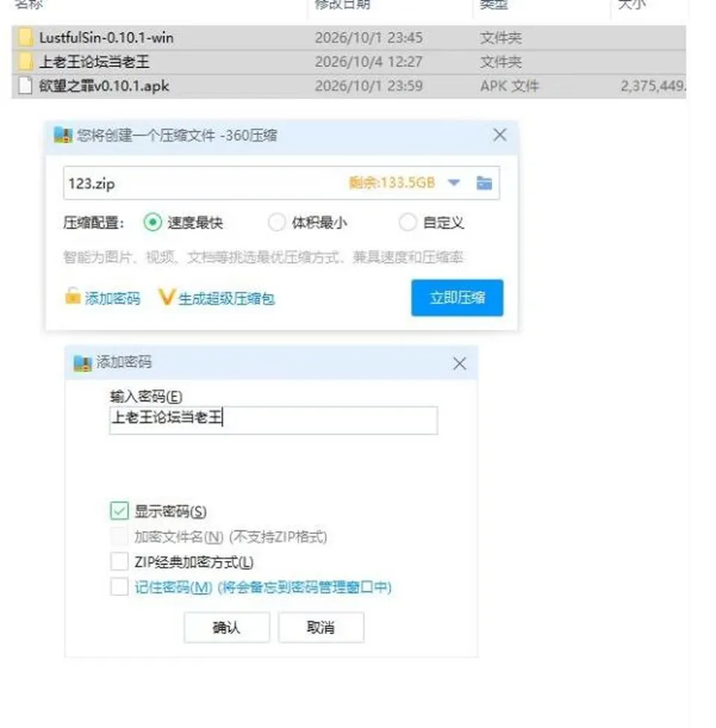Click the 名称 column header
This screenshot has height=728, width=716.
(x=29, y=4)
